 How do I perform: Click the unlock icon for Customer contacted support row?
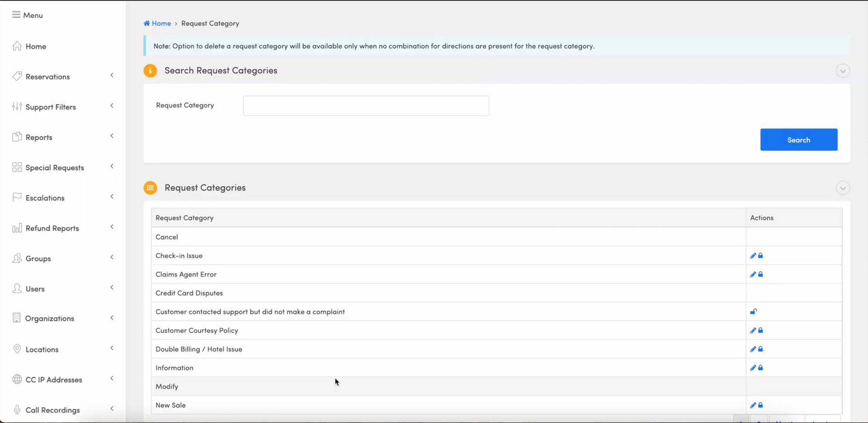coord(754,312)
